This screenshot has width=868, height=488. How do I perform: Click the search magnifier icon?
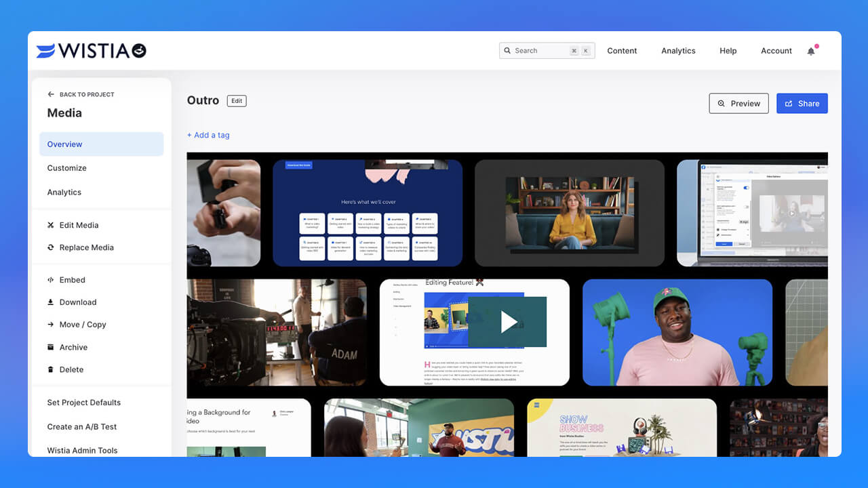click(507, 51)
